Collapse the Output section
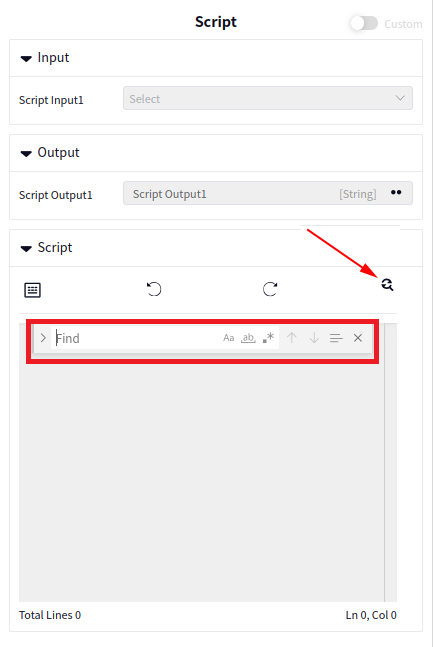 [x=26, y=153]
